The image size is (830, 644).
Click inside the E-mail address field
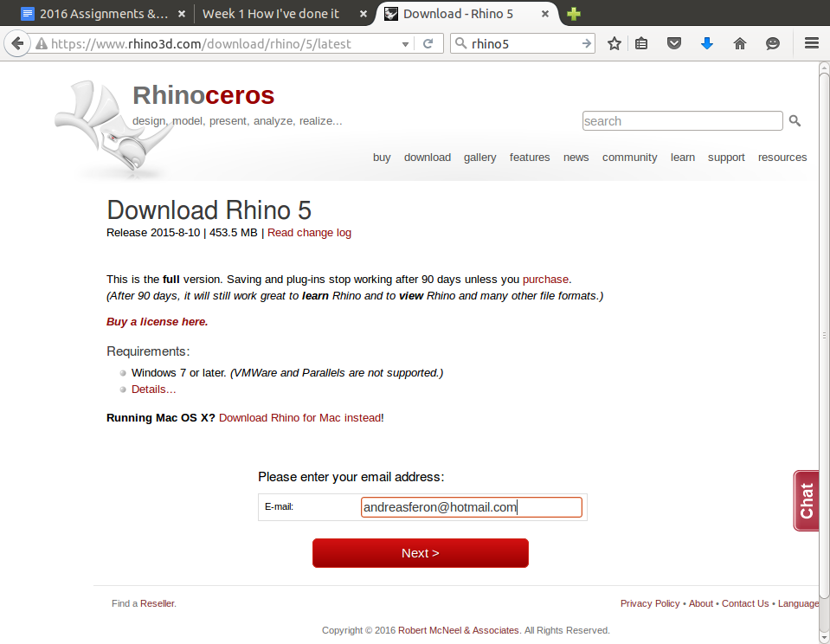[x=471, y=507]
